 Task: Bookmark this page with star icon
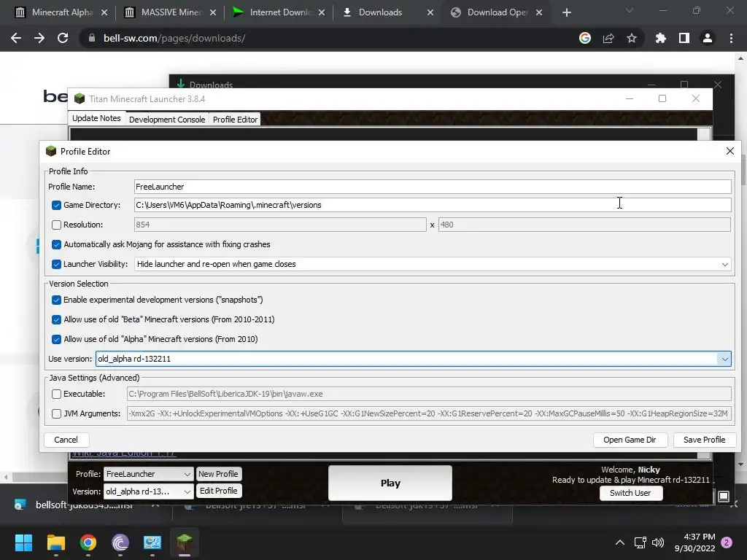tap(632, 38)
